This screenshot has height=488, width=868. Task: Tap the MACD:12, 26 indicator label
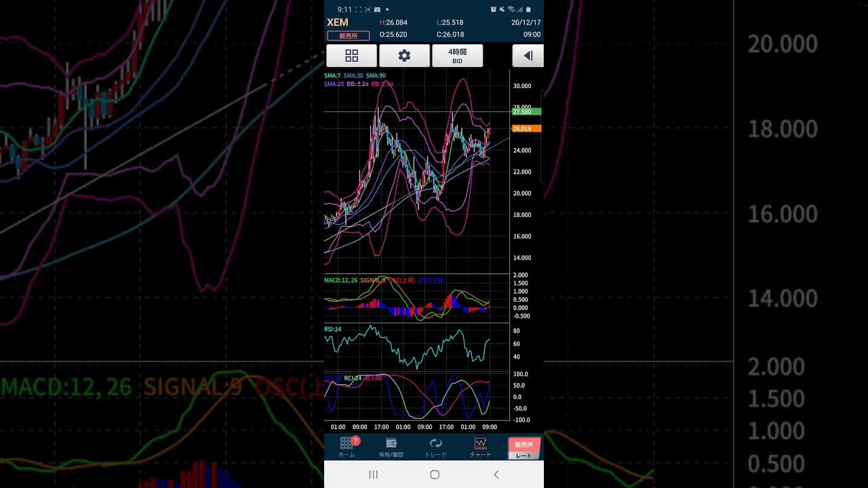click(341, 280)
